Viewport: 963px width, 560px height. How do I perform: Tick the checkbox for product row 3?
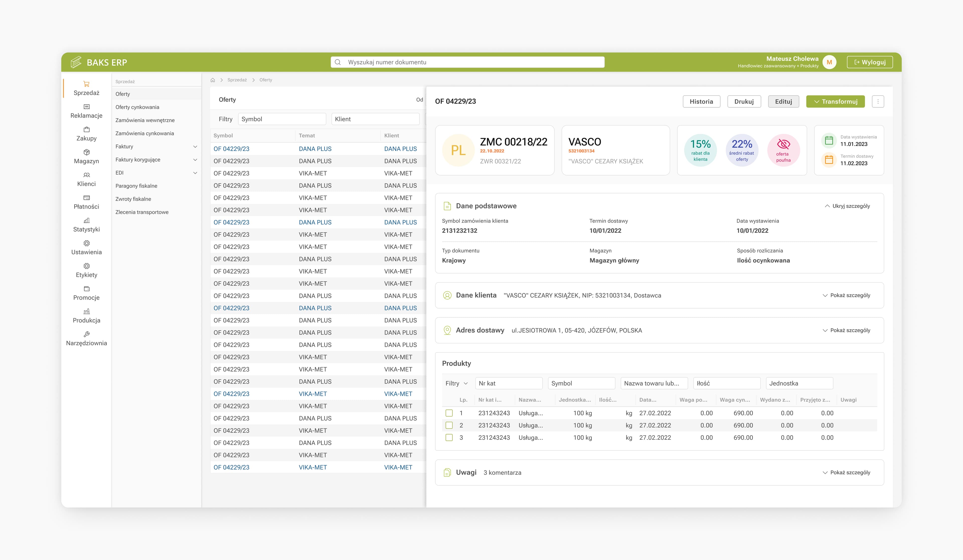coord(449,437)
